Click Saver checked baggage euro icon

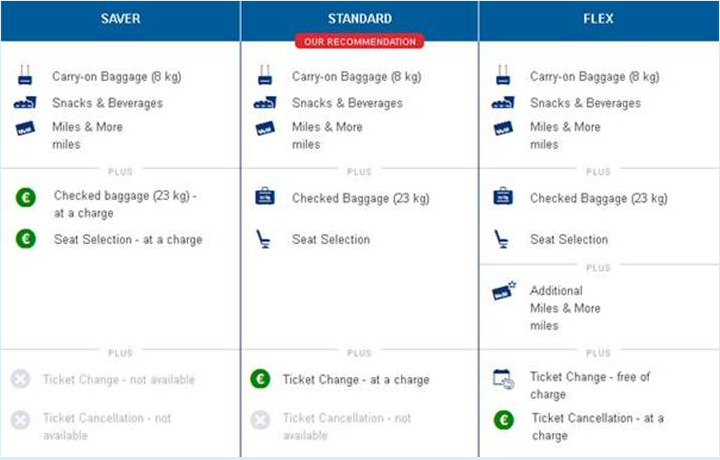tap(26, 198)
